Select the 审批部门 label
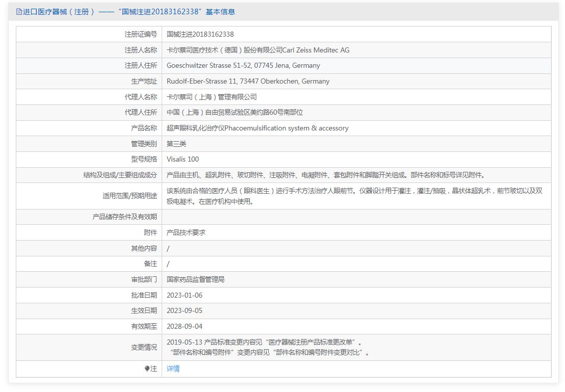 point(144,279)
